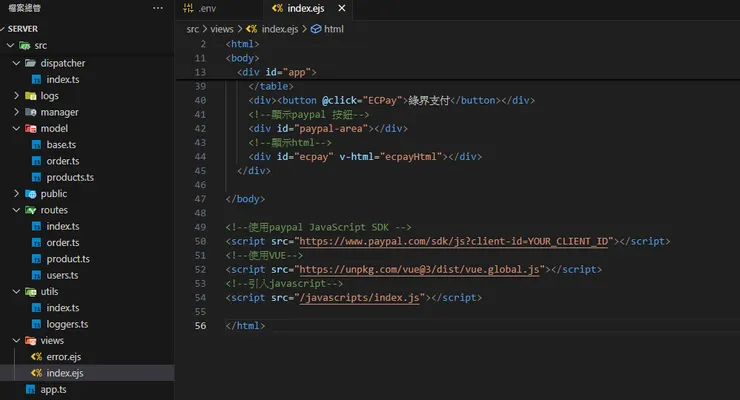Image resolution: width=740 pixels, height=400 pixels.
Task: Click the orange views folder icon
Action: coord(30,341)
